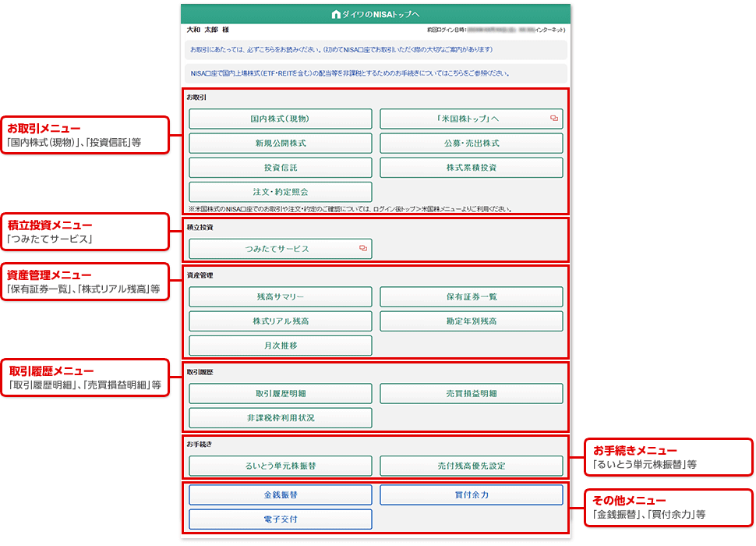Select the 新規公開株式 button
Viewport: 756px width, 546px height.
tap(281, 144)
